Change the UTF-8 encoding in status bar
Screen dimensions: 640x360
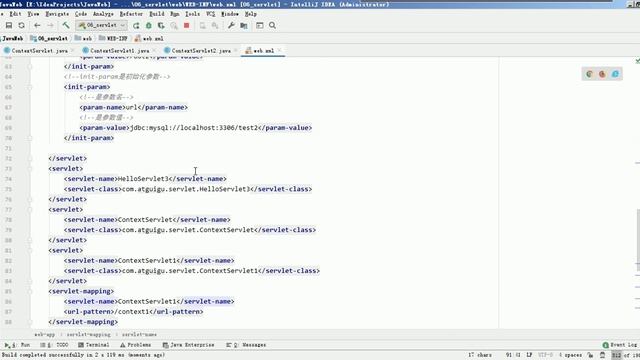(x=545, y=355)
